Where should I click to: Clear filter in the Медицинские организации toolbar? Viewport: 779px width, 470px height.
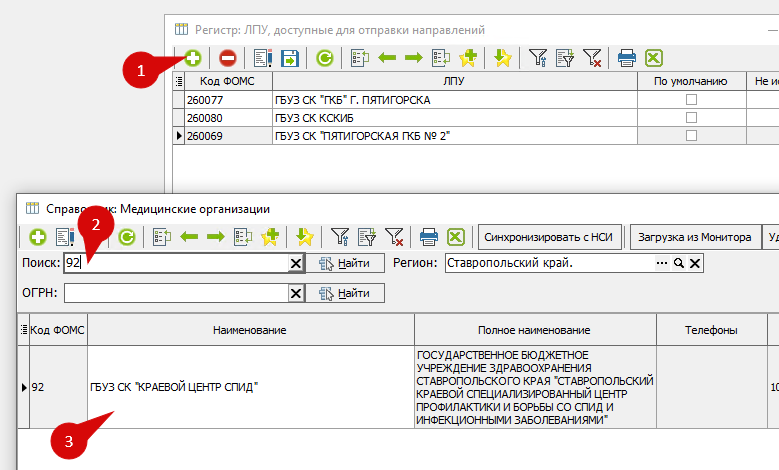pos(394,237)
